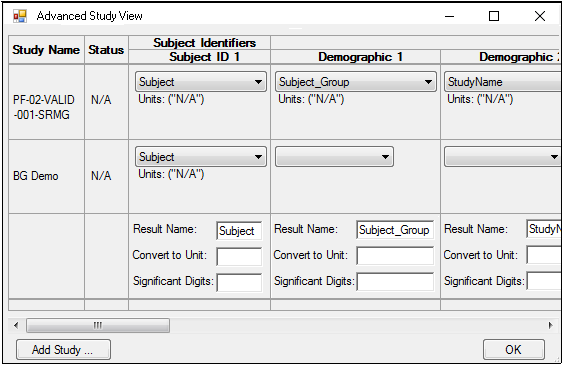The height and width of the screenshot is (365, 563).
Task: Click Significant Digits field under Demographic 1
Action: [x=395, y=281]
